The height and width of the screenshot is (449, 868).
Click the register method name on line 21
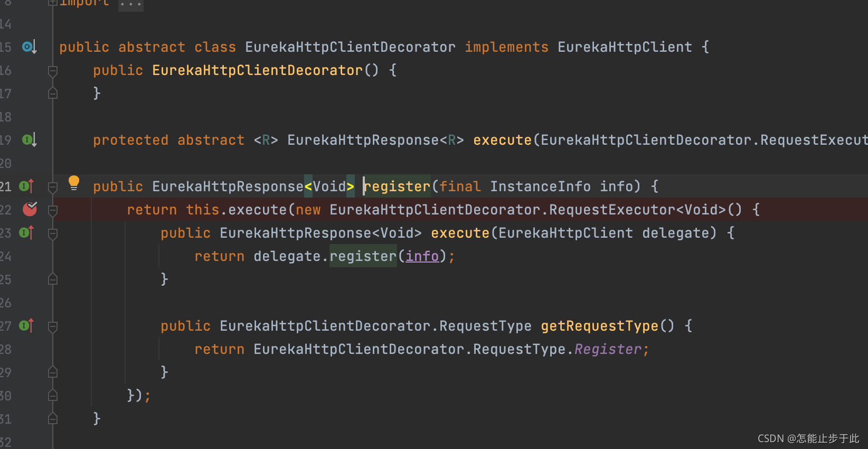pos(397,186)
